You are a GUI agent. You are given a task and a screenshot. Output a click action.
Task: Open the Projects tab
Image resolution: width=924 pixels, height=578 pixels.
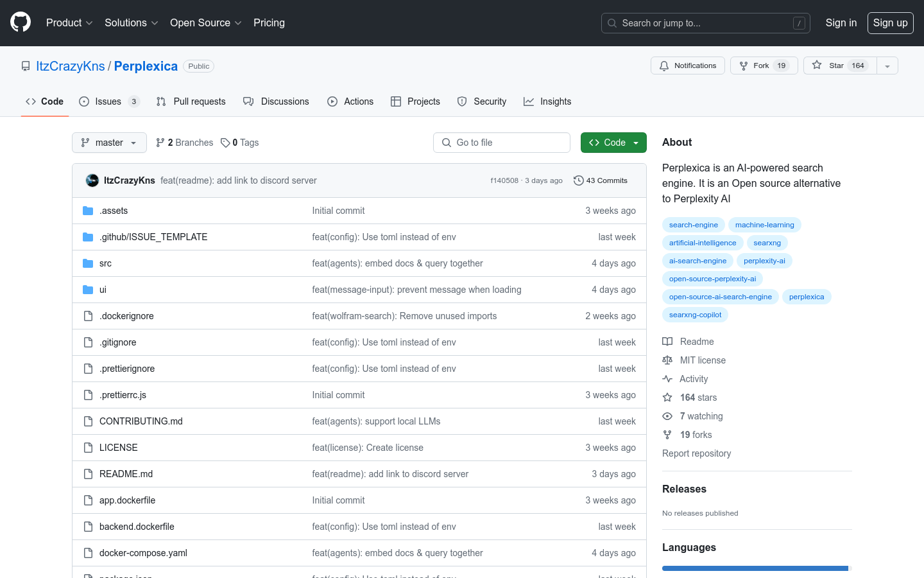[415, 101]
